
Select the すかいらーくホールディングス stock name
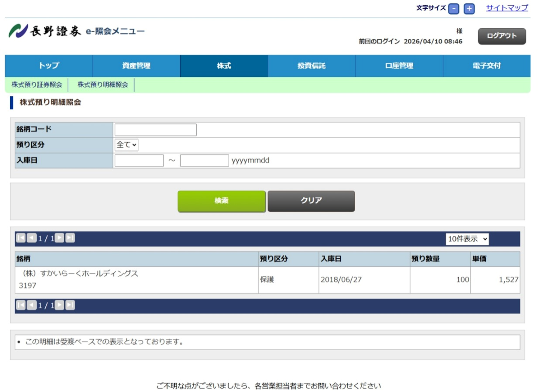point(79,274)
